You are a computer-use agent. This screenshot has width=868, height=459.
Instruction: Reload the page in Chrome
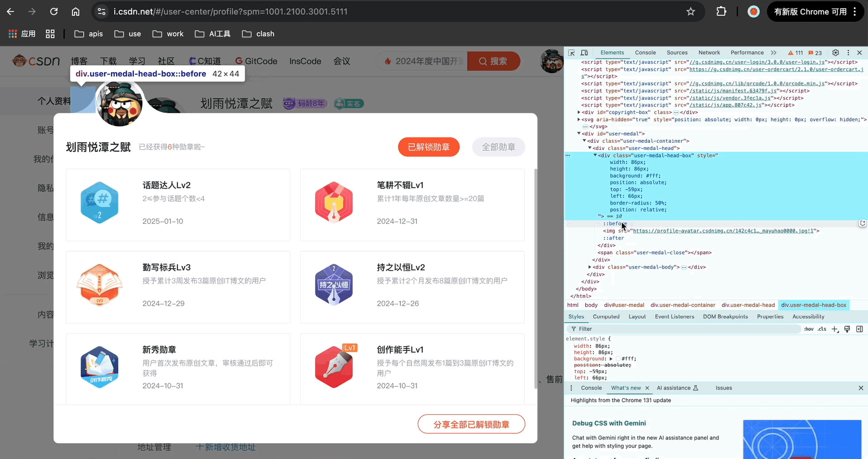click(x=54, y=12)
